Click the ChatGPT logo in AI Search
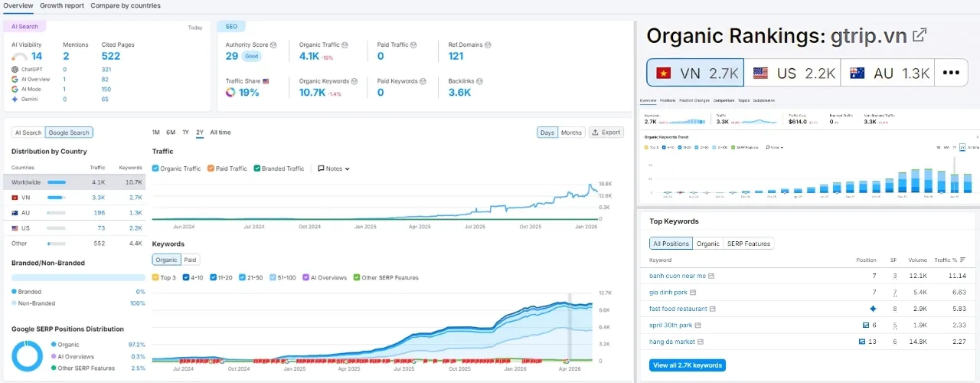 coord(15,69)
